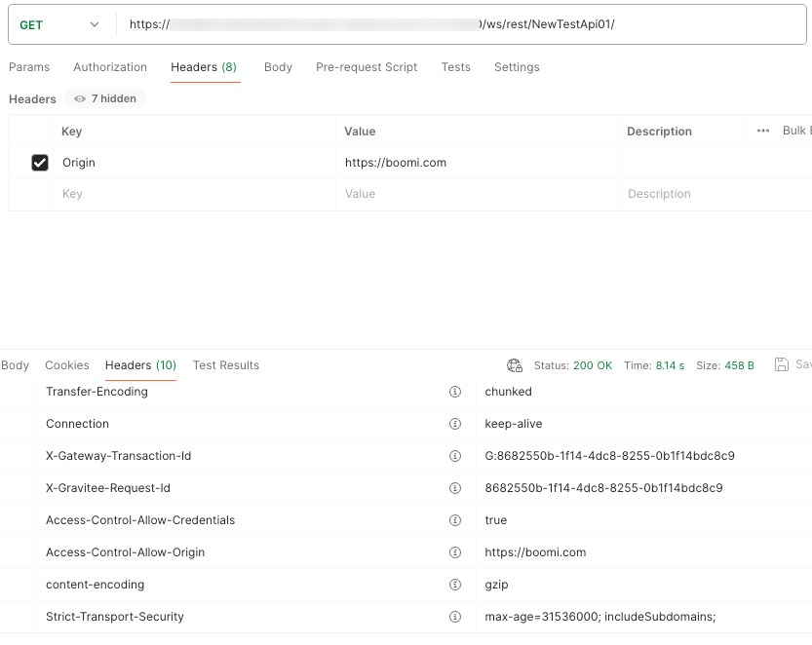Click the network globe icon beside Status
This screenshot has width=812, height=645.
515,365
